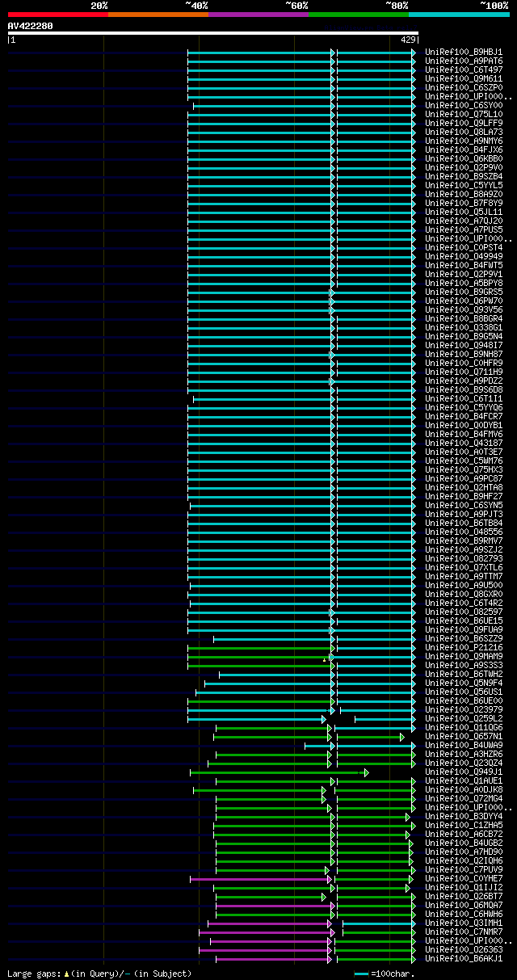Select the UniRef100_P21216 label
Viewport: 517px width, 980px height.
464,647
